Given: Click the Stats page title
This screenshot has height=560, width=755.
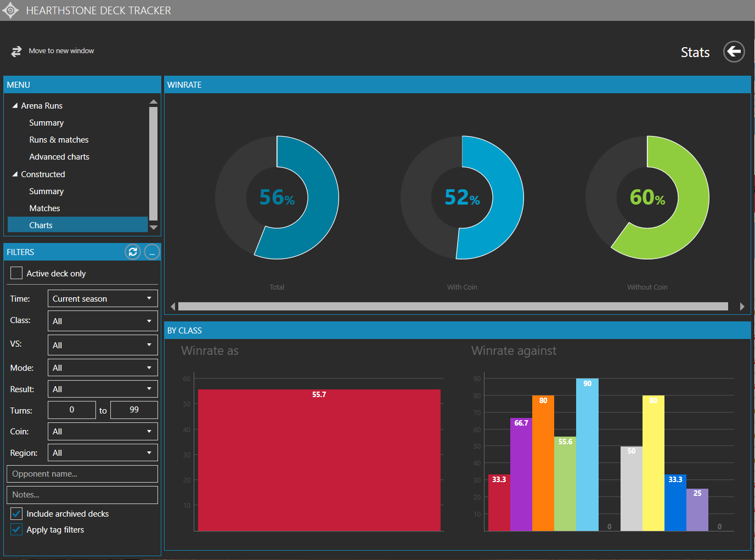Looking at the screenshot, I should coord(695,52).
